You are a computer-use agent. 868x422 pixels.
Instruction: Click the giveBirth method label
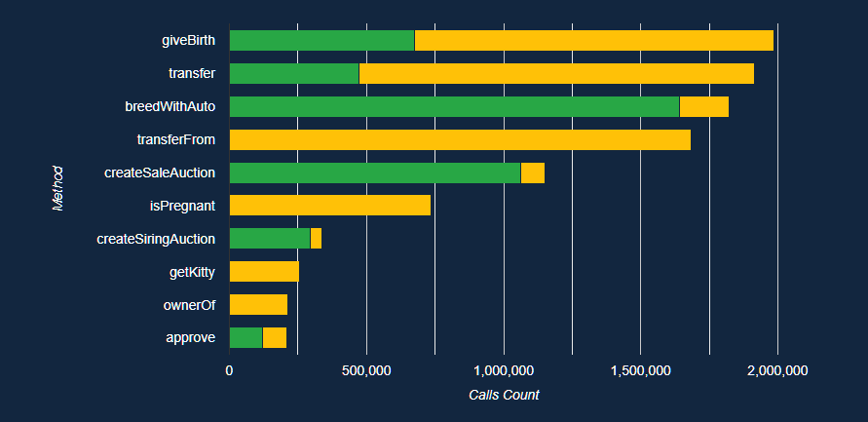[188, 40]
